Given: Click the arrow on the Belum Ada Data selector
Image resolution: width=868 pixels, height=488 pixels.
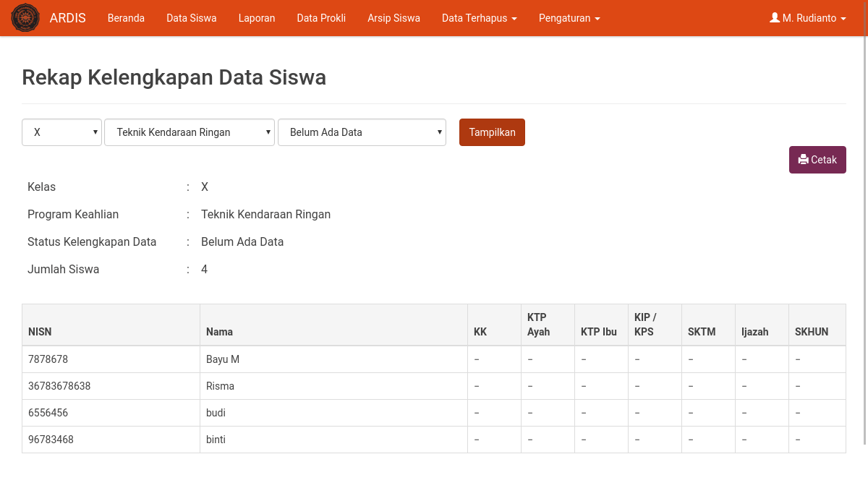Looking at the screenshot, I should tap(439, 132).
